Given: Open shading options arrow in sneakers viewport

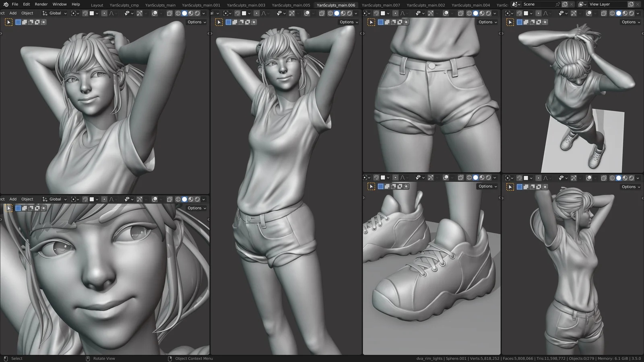Looking at the screenshot, I should point(495,177).
